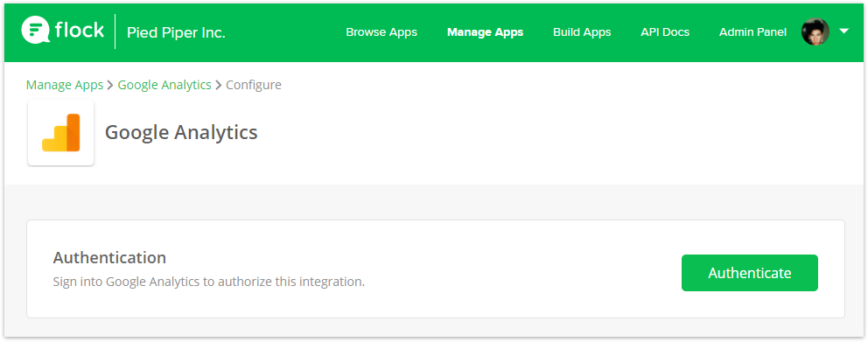The height and width of the screenshot is (342, 868).
Task: Expand the account dropdown arrow
Action: [x=843, y=31]
